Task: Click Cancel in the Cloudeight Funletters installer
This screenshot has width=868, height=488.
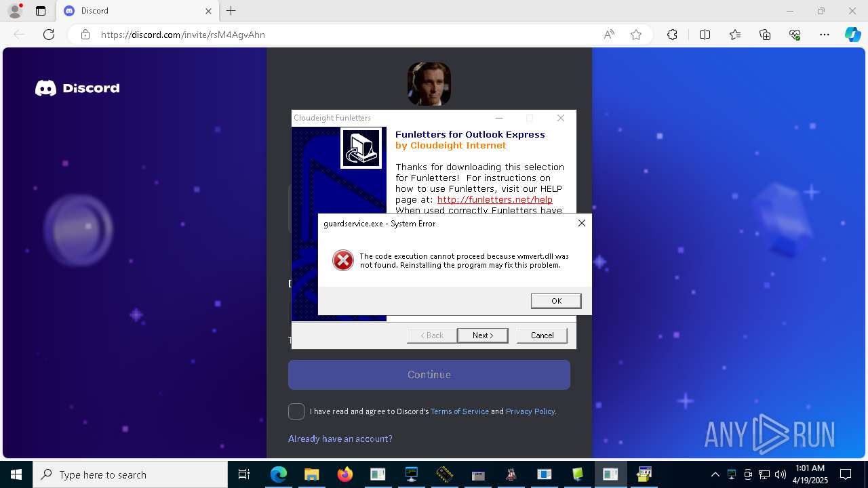Action: point(542,335)
